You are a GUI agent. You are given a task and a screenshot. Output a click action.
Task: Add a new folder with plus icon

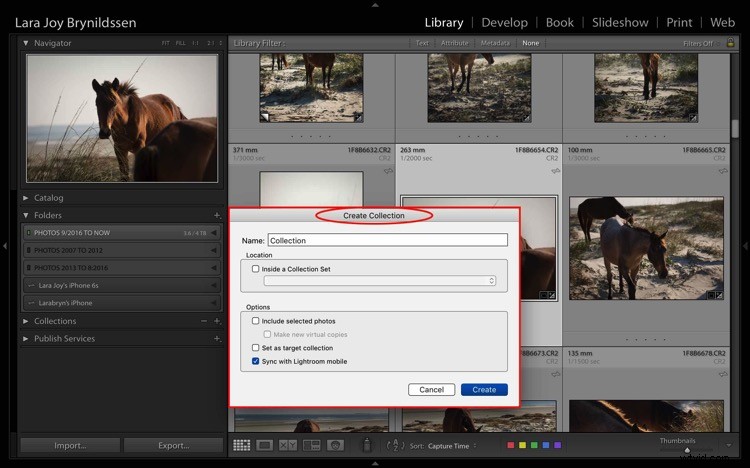point(217,215)
